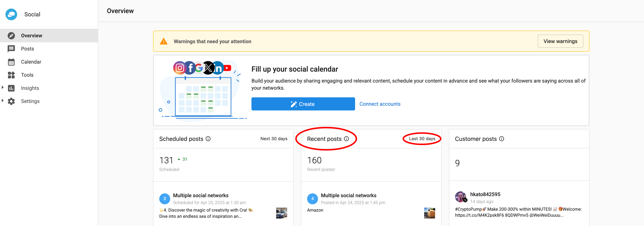Click the orange warning triangle icon
644x226 pixels.
(163, 41)
